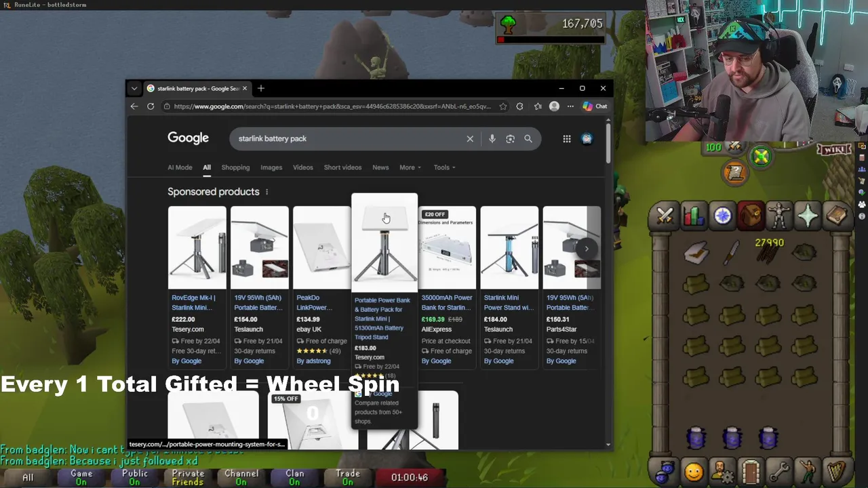Viewport: 868px width, 488px height.
Task: Open the browser profile icon
Action: [554, 106]
